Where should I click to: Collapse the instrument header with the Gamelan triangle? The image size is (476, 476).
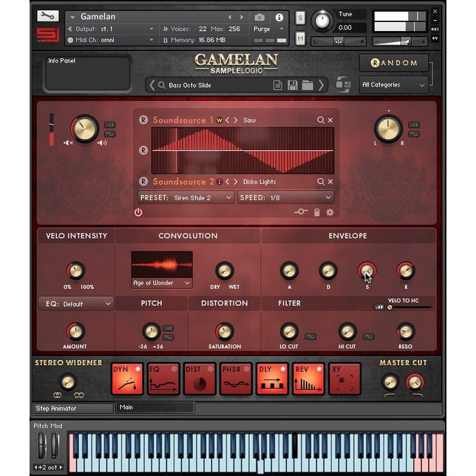[x=72, y=17]
